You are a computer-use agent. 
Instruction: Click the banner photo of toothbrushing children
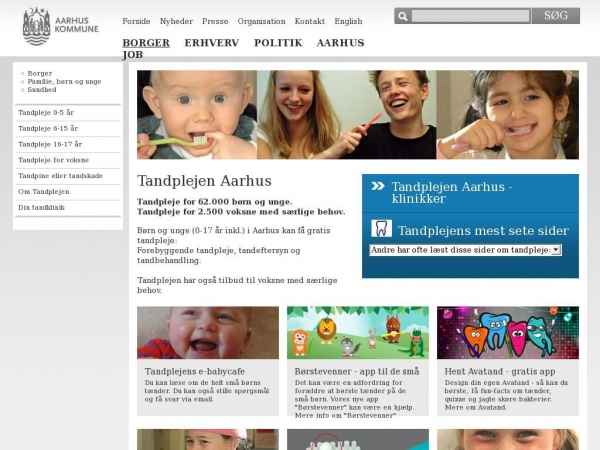[x=358, y=114]
